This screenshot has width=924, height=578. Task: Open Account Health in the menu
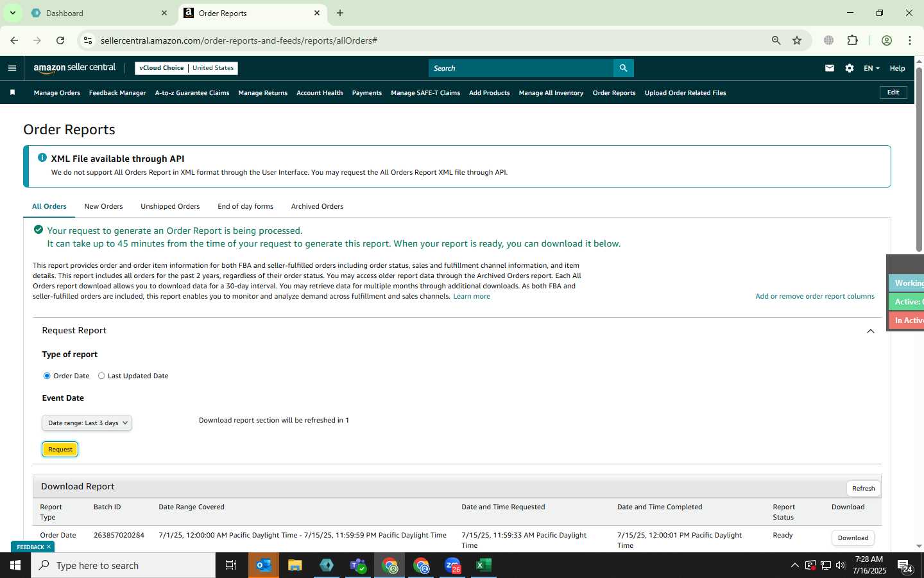point(320,92)
